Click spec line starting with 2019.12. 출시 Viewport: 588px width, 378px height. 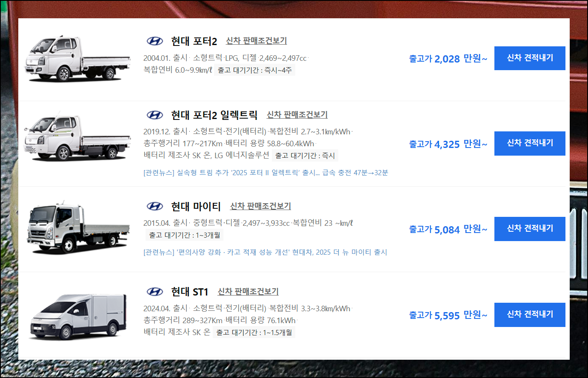(248, 132)
